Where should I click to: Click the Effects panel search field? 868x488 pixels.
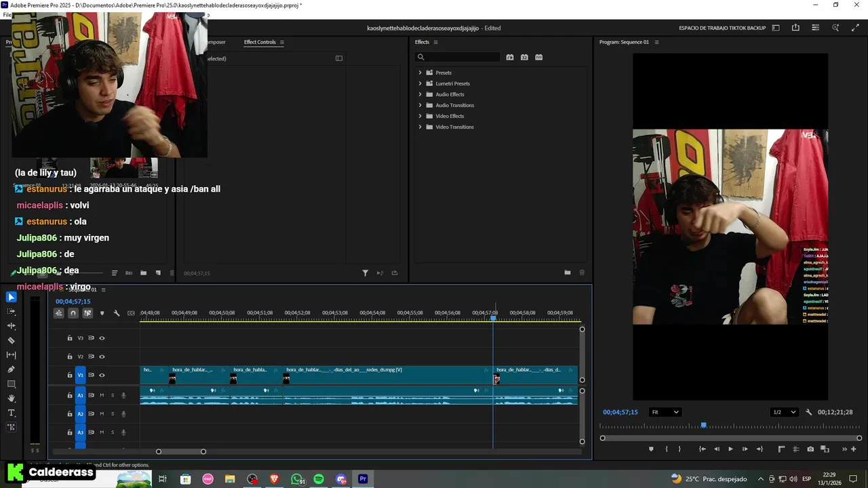(x=458, y=58)
